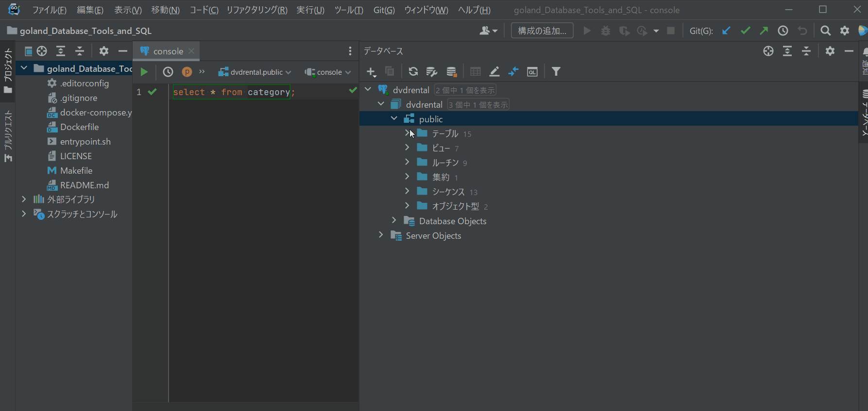Image resolution: width=868 pixels, height=411 pixels.
Task: Open Search Everywhere magnifier
Action: click(825, 31)
